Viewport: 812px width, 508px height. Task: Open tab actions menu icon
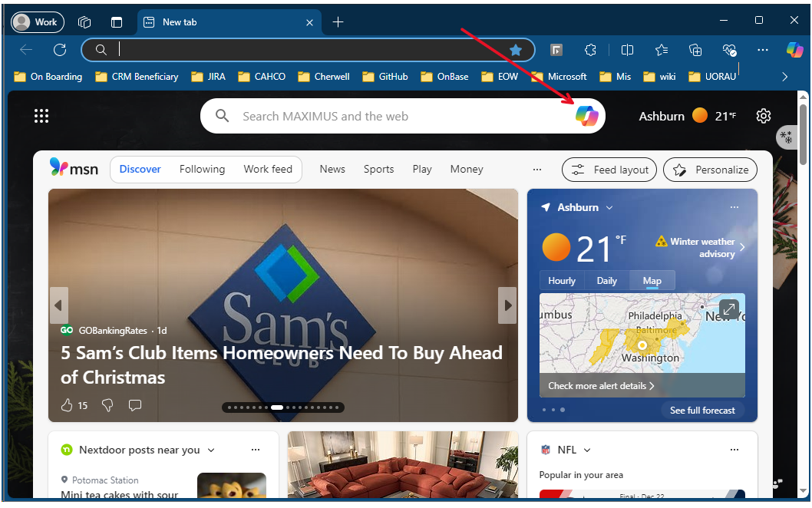pyautogui.click(x=117, y=22)
